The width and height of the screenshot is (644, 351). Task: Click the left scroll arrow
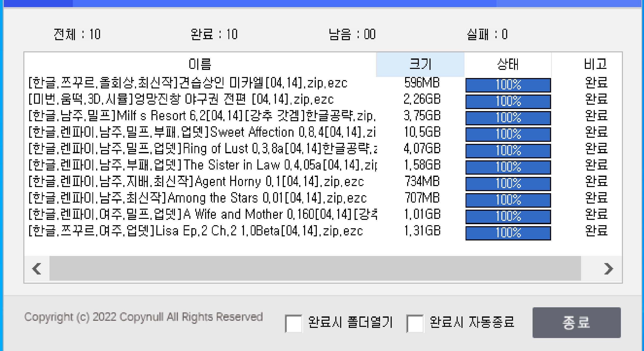point(37,269)
